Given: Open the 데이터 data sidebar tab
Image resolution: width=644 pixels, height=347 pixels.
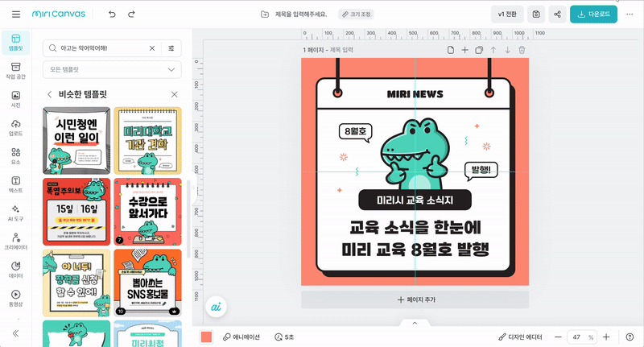Looking at the screenshot, I should coord(15,270).
